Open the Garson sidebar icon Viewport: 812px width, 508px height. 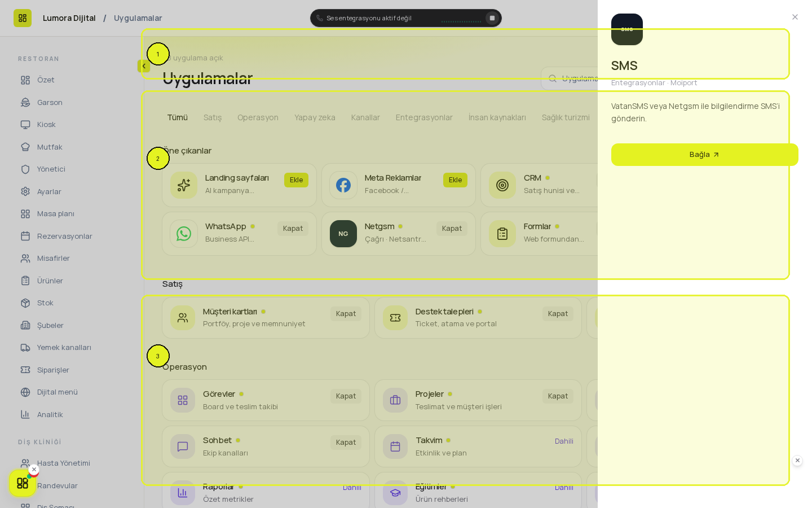(25, 102)
